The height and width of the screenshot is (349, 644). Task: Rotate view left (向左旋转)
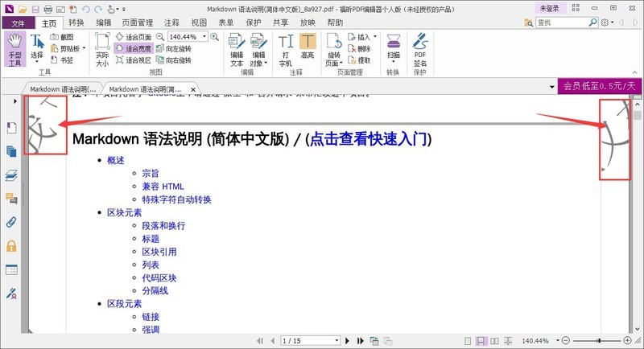click(x=174, y=48)
